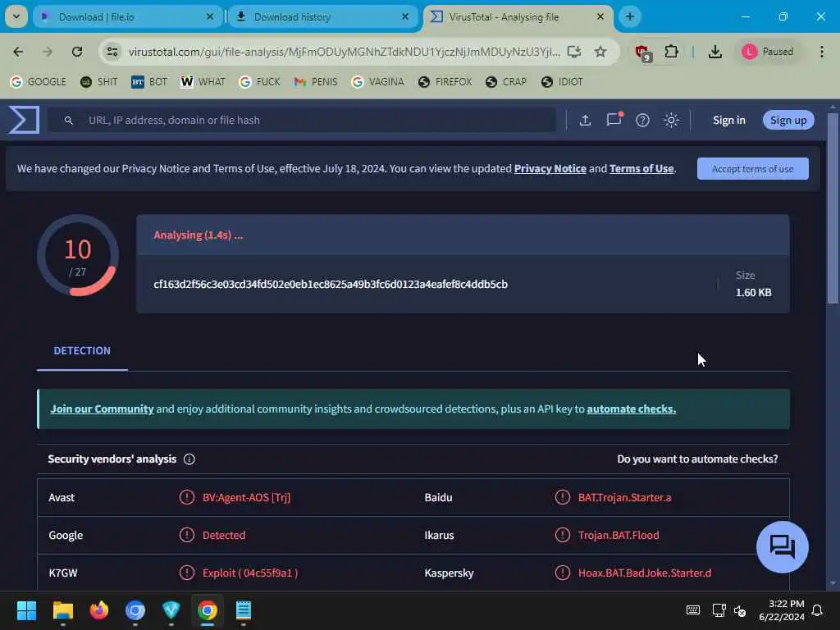840x630 pixels.
Task: Open Chrome downloads icon
Action: click(714, 52)
